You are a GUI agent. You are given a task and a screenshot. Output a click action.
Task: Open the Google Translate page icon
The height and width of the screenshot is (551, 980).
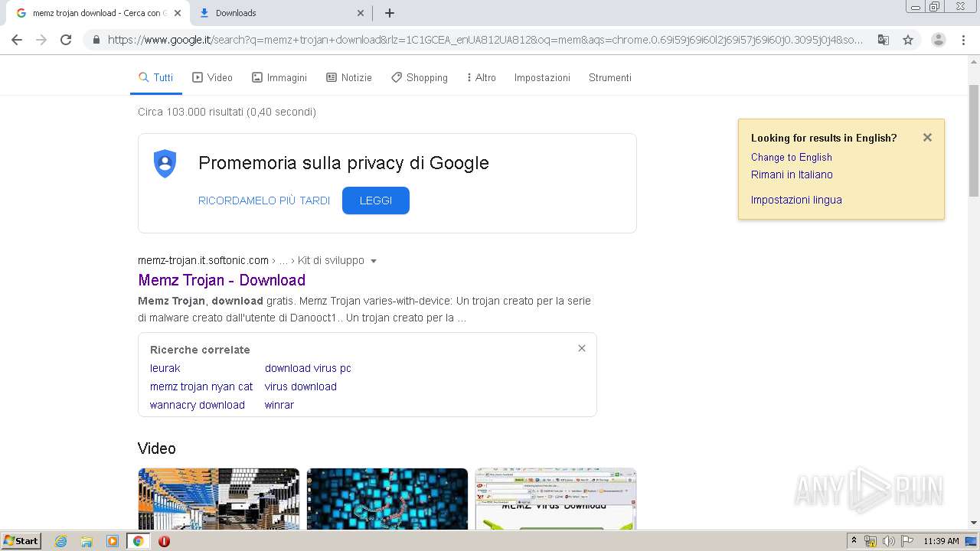[884, 40]
